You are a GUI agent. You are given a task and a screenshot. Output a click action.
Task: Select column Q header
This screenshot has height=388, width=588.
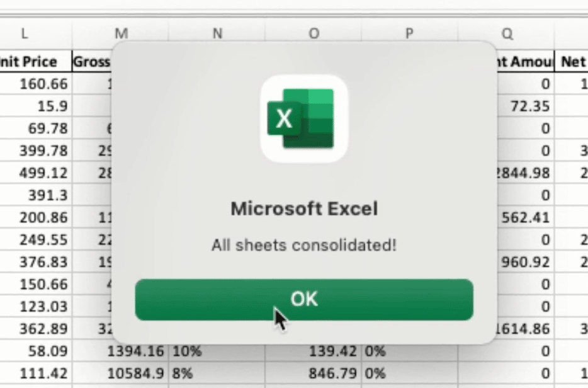(507, 33)
